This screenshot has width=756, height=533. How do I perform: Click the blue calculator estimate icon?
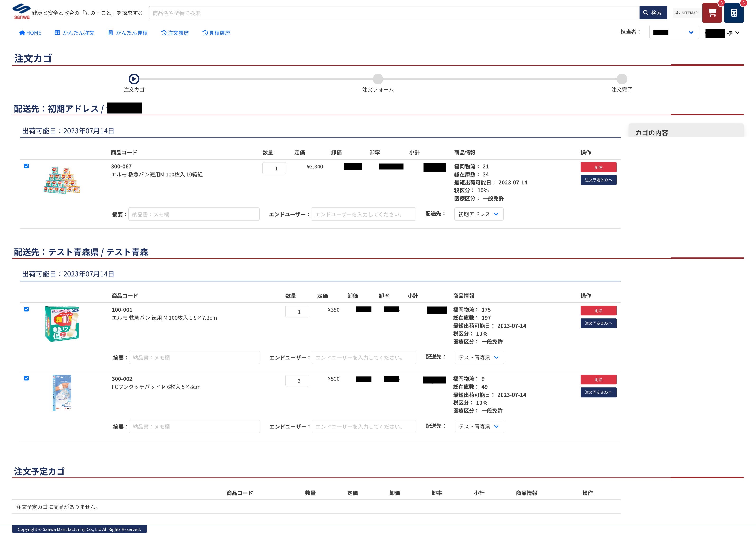(x=734, y=13)
